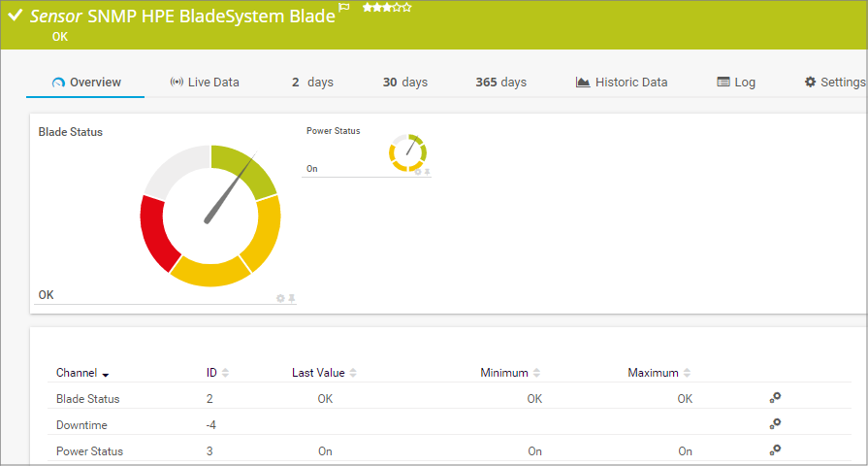Open the Log tab

pos(736,83)
